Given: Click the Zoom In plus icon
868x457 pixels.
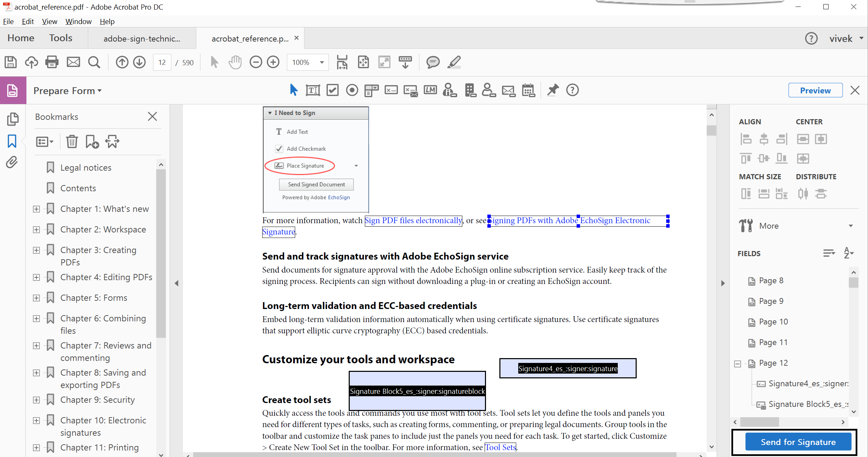Looking at the screenshot, I should click(x=273, y=62).
